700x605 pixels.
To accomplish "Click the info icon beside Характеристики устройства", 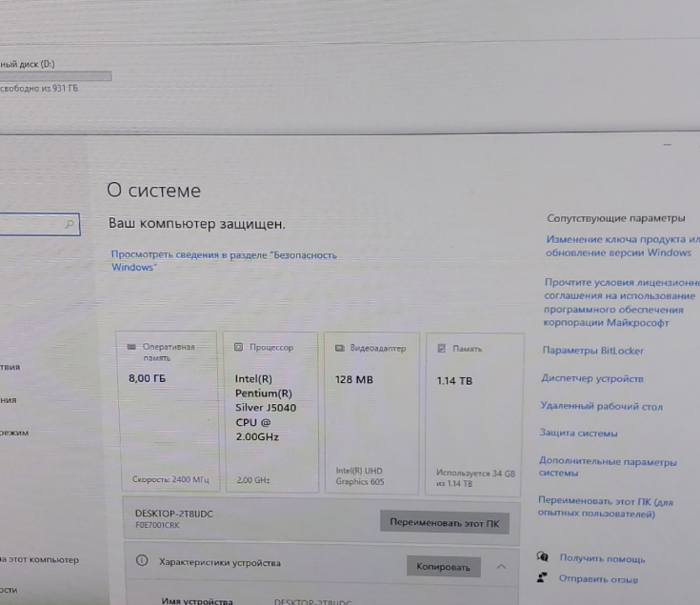I will point(142,563).
